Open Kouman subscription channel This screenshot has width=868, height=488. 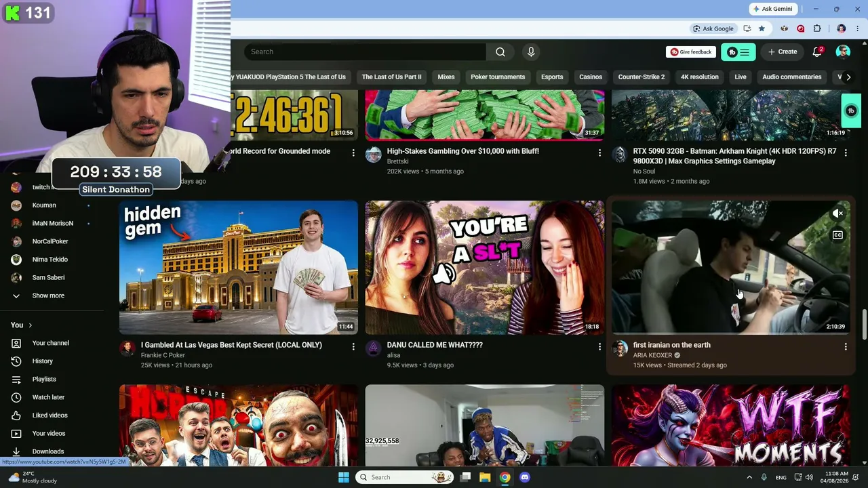click(44, 205)
